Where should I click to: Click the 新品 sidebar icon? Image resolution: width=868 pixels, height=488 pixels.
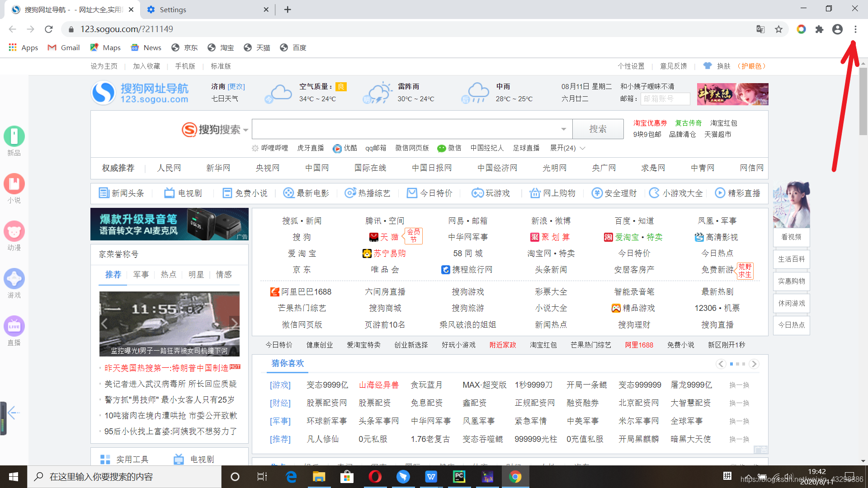click(14, 136)
